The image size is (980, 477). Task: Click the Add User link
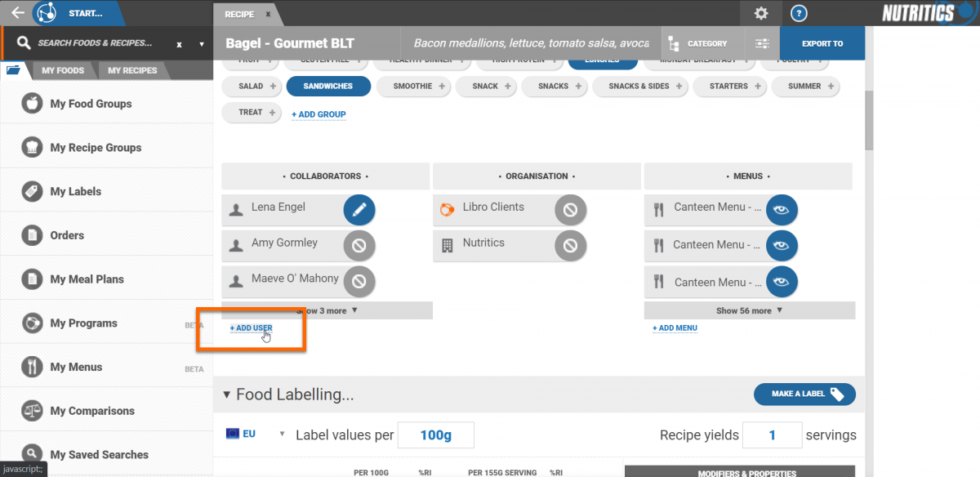coord(252,328)
